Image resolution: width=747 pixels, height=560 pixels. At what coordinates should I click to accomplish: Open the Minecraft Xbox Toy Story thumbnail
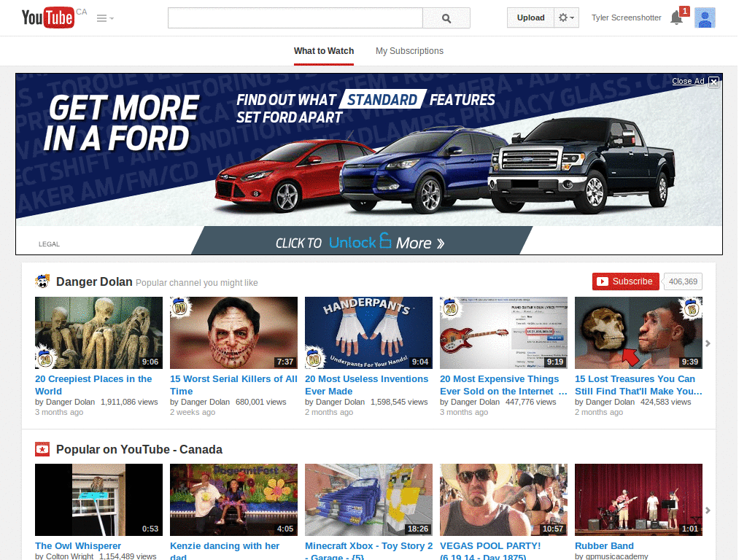click(x=368, y=500)
